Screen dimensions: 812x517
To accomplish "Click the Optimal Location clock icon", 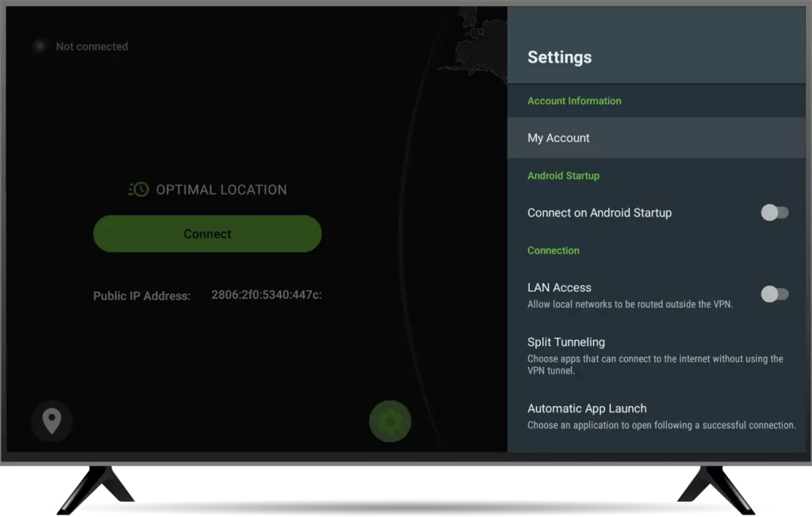I will tap(140, 189).
